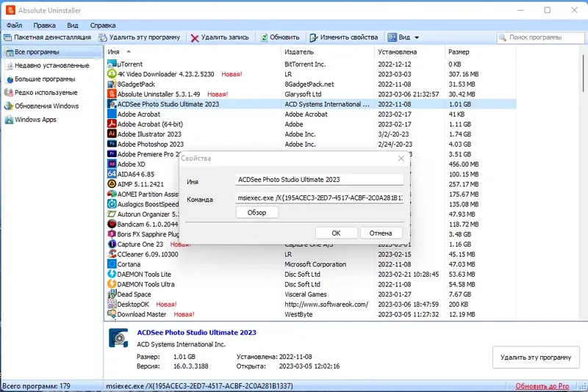Select Windows Apps category

pyautogui.click(x=52, y=120)
